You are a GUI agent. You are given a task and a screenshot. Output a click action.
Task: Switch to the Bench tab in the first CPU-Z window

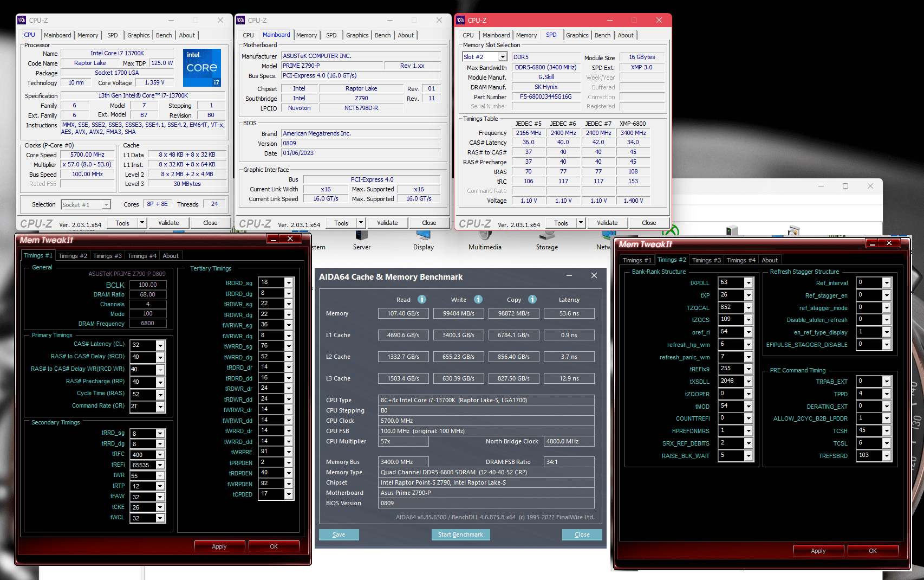coord(164,35)
